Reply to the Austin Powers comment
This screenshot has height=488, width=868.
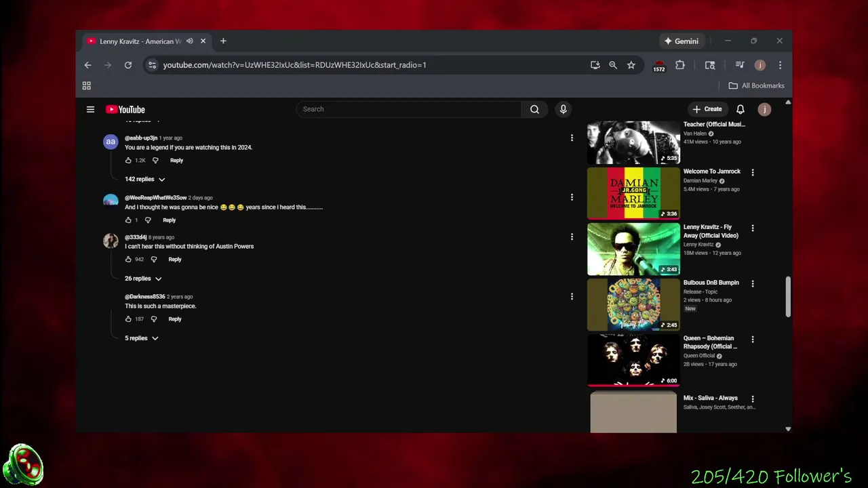click(x=174, y=260)
